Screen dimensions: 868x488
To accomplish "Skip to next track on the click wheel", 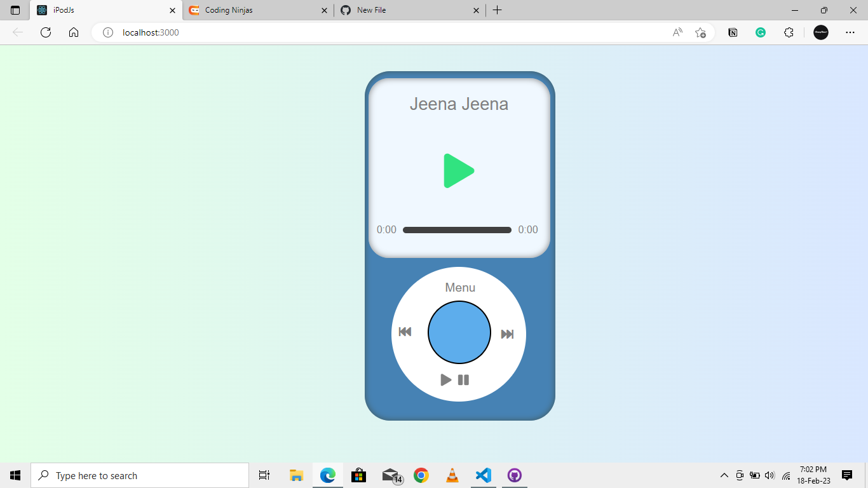I will coord(508,332).
